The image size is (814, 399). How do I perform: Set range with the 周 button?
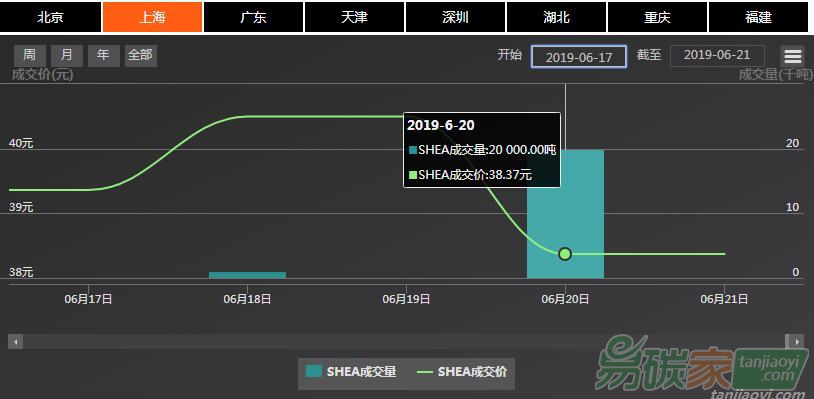click(30, 56)
